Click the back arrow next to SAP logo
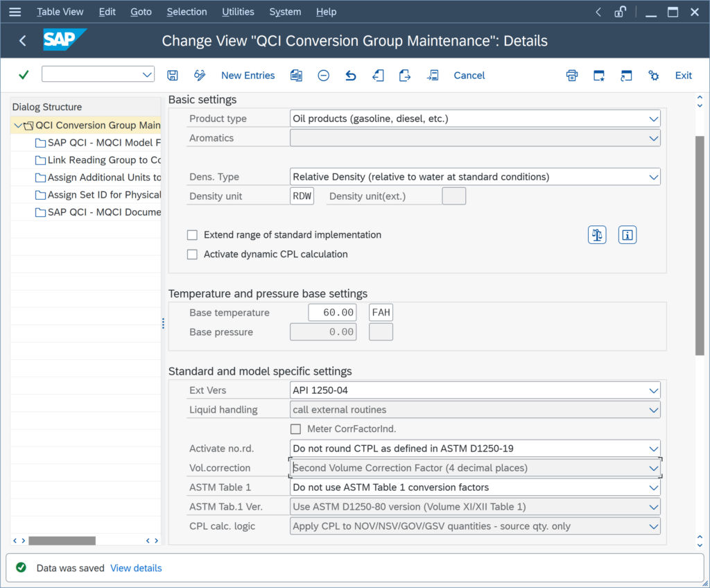This screenshot has width=710, height=588. click(22, 41)
